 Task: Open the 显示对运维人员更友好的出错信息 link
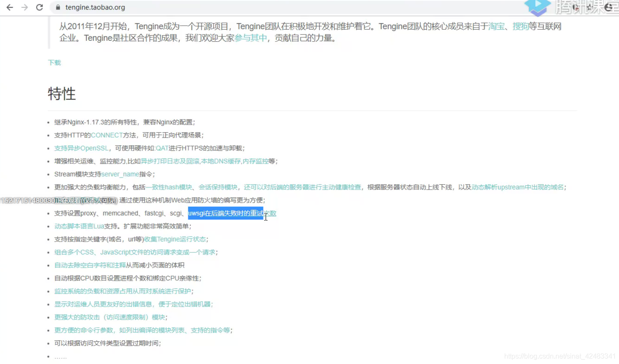[134, 304]
